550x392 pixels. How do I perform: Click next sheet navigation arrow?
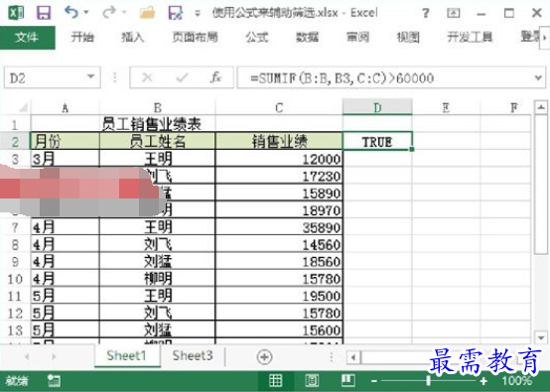(x=54, y=357)
